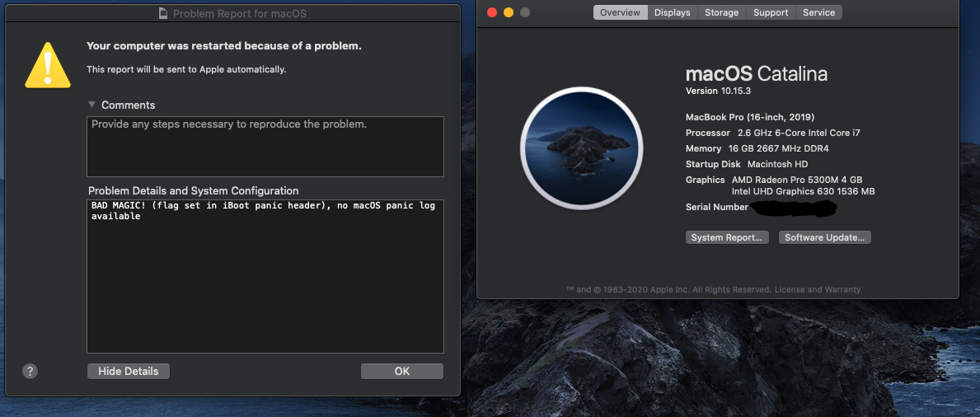Click the BAD MAGIC panic message text

point(263,211)
